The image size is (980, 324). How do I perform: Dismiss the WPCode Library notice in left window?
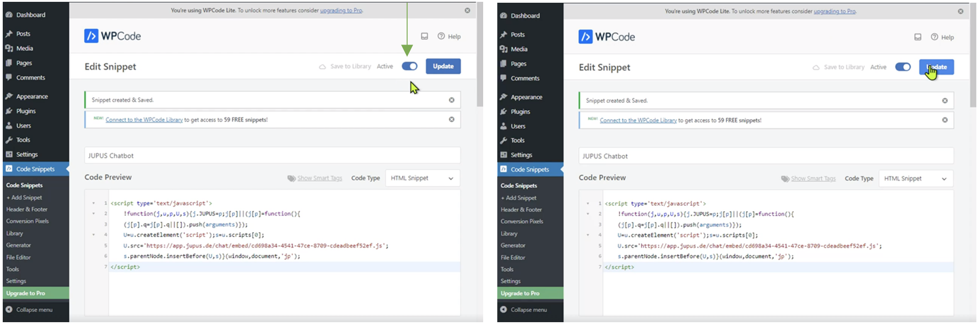tap(452, 119)
